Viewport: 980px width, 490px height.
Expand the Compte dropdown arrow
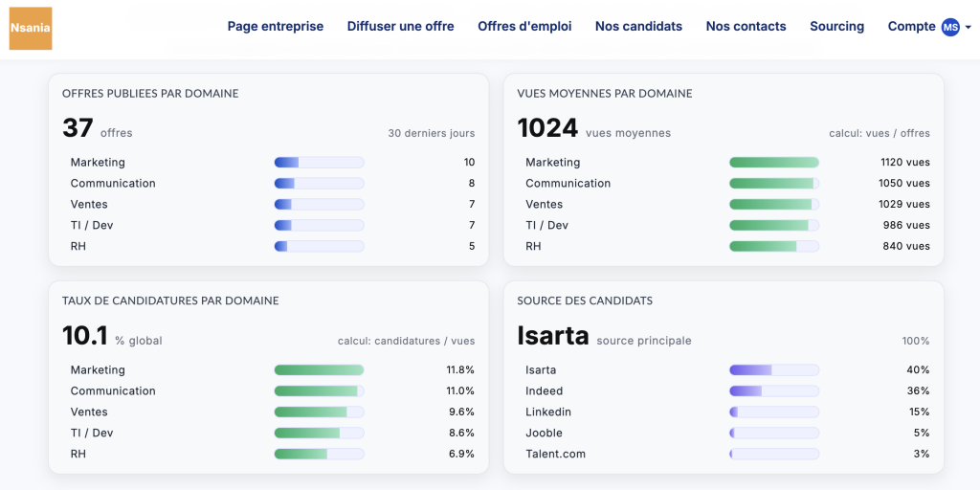point(968,28)
